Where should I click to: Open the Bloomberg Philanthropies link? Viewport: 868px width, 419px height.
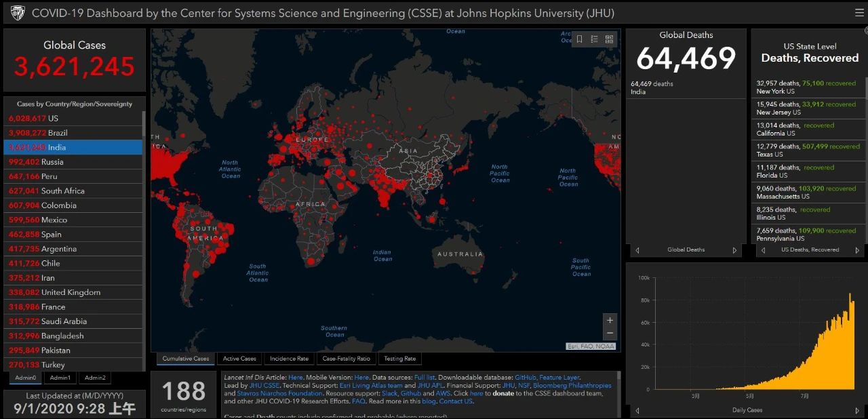point(572,386)
